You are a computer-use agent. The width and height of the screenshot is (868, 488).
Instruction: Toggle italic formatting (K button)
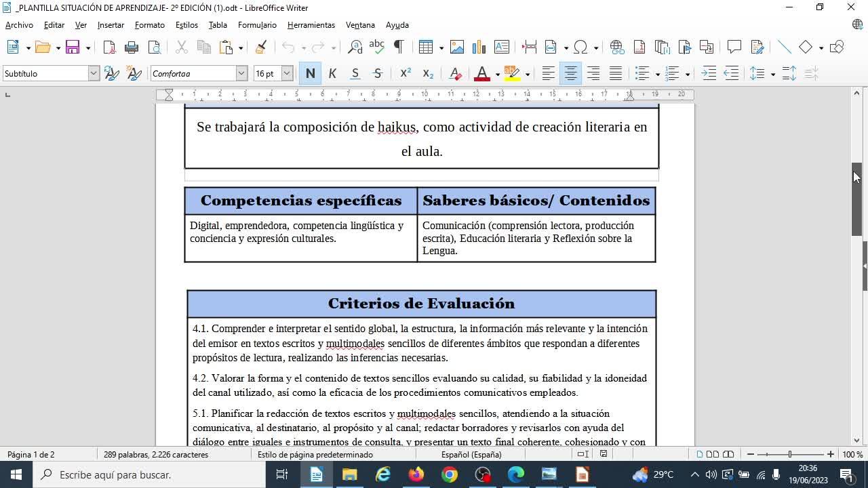click(332, 73)
